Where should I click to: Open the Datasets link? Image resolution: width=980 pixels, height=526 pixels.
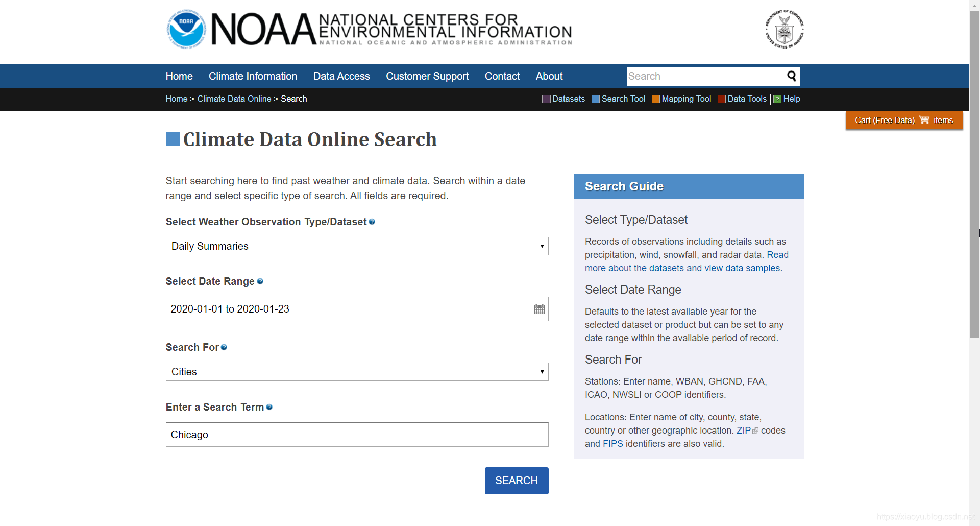click(568, 99)
